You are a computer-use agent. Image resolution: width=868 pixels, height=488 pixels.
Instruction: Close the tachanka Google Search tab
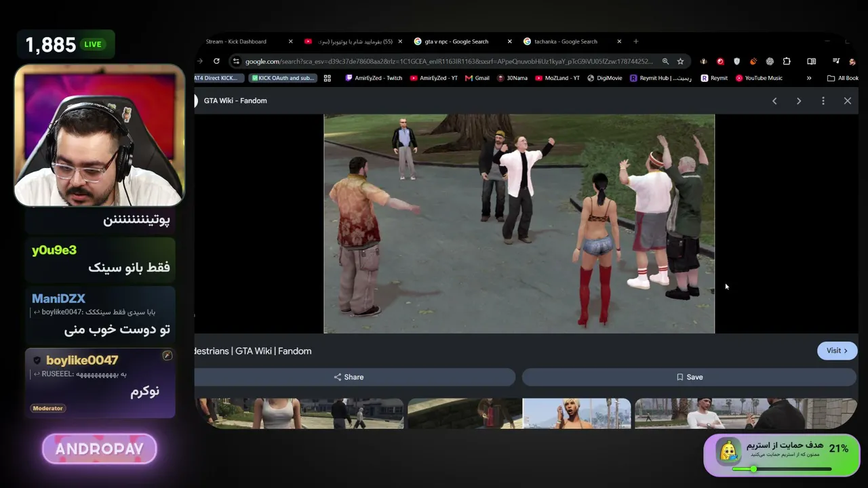coord(618,41)
